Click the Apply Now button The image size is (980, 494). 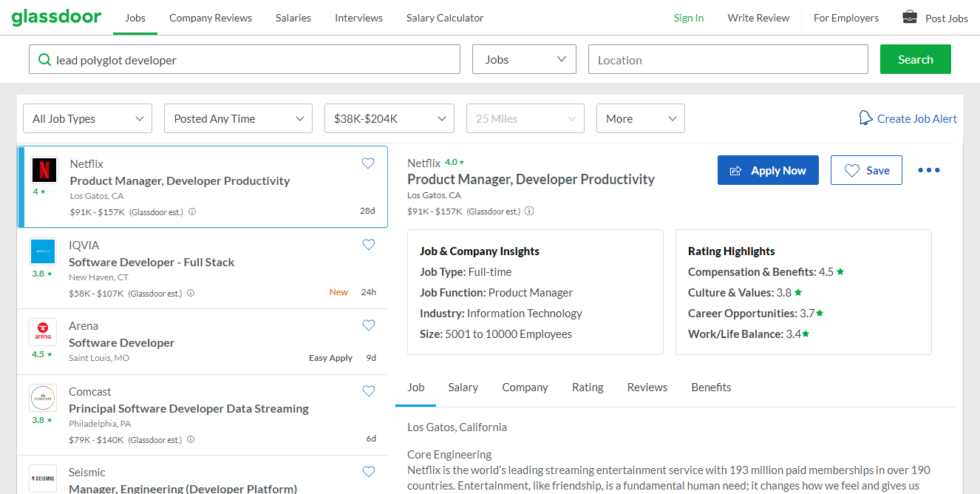coord(768,170)
